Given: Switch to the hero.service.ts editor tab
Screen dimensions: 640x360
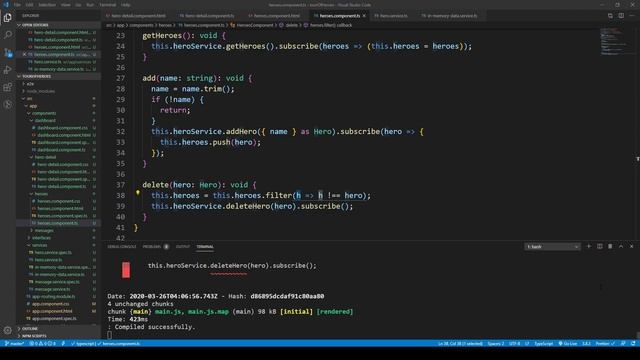Looking at the screenshot, I should (x=394, y=16).
